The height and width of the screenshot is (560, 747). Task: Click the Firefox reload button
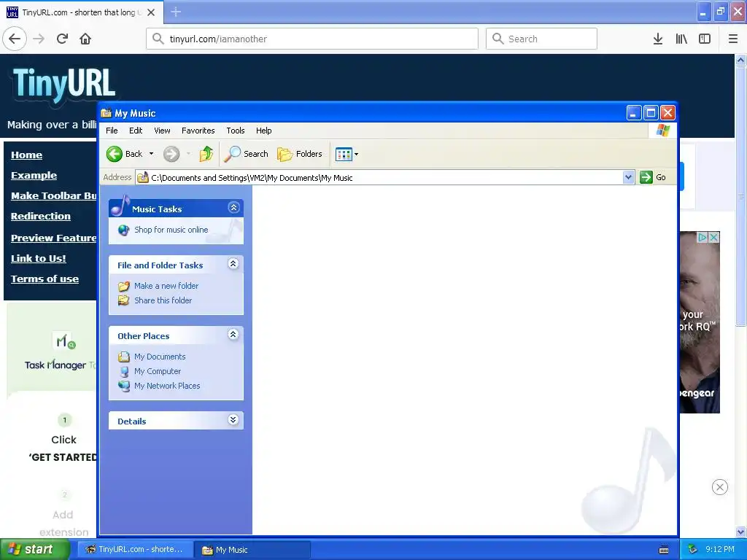coord(63,39)
